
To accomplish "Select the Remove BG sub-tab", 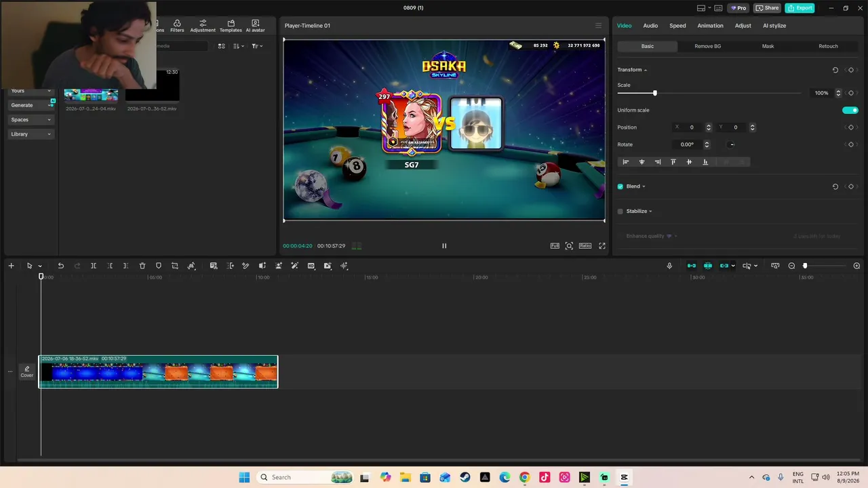I will pyautogui.click(x=708, y=46).
